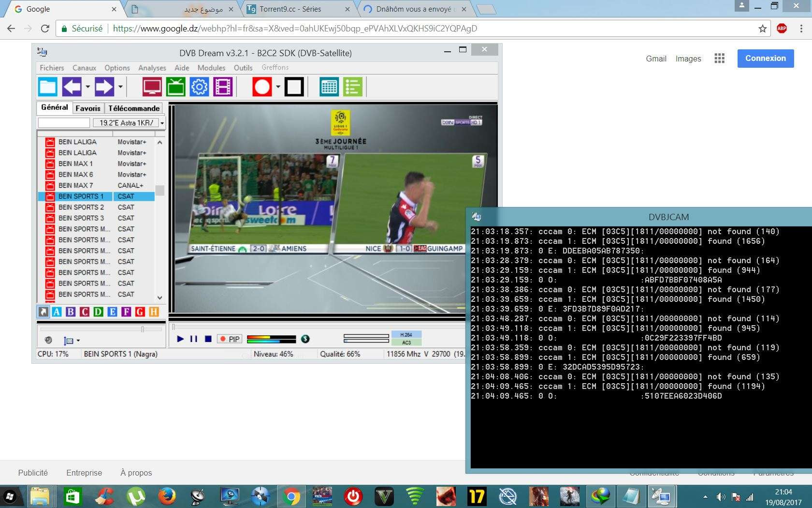
Task: Click the channel search input field
Action: click(x=64, y=123)
